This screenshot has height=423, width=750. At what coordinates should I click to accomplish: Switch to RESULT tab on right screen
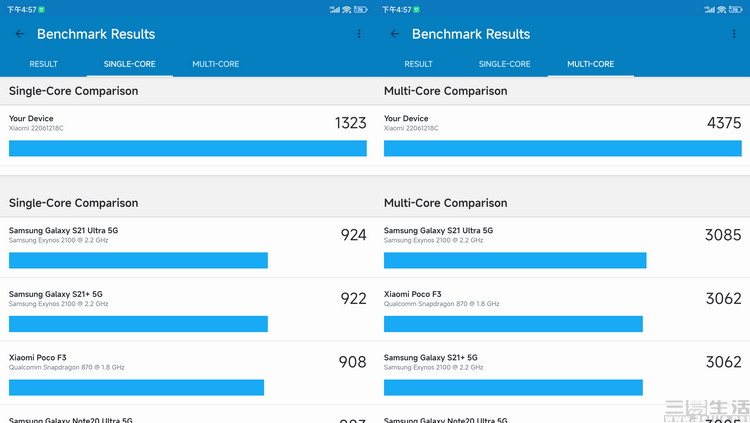[419, 64]
